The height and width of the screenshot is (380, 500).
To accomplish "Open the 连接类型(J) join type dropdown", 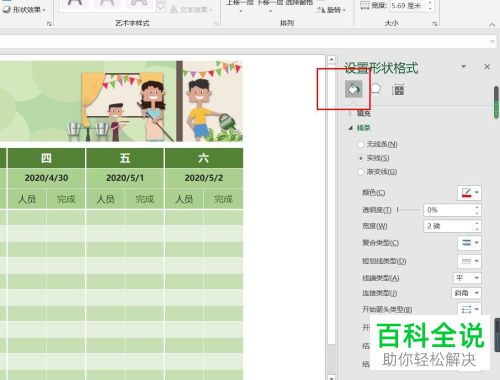I will 466,293.
